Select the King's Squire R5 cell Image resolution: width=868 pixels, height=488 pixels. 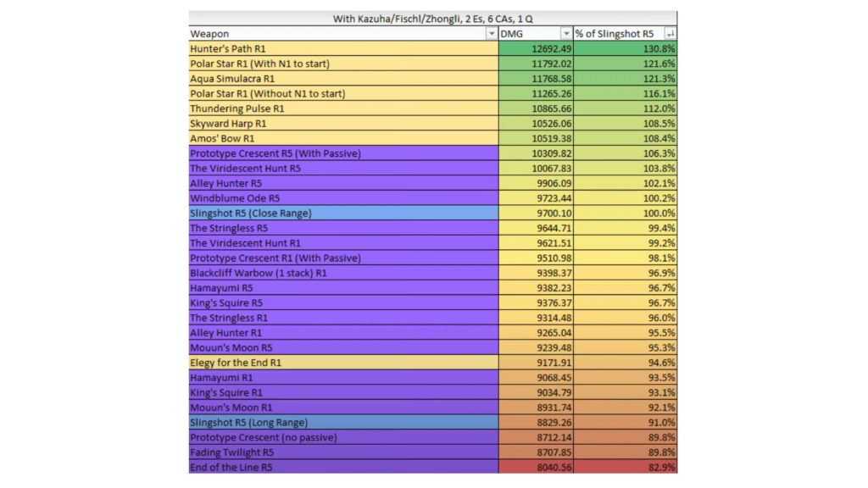point(343,302)
